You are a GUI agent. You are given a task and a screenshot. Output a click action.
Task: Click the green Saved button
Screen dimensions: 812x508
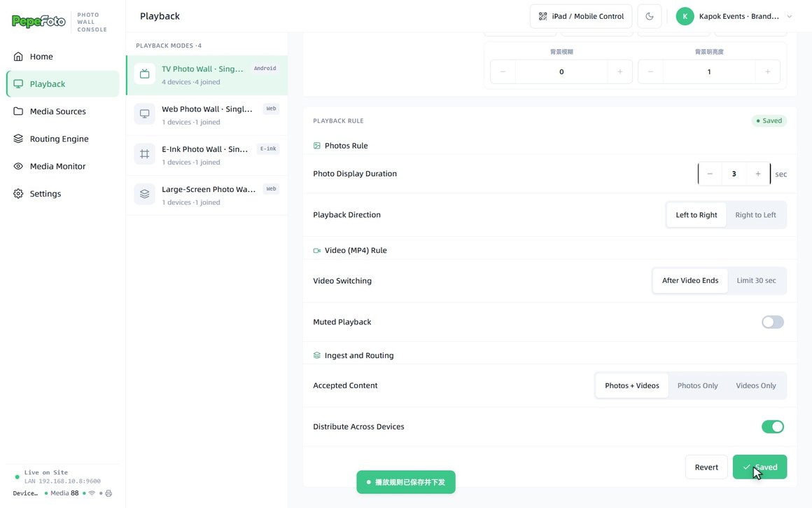point(759,467)
